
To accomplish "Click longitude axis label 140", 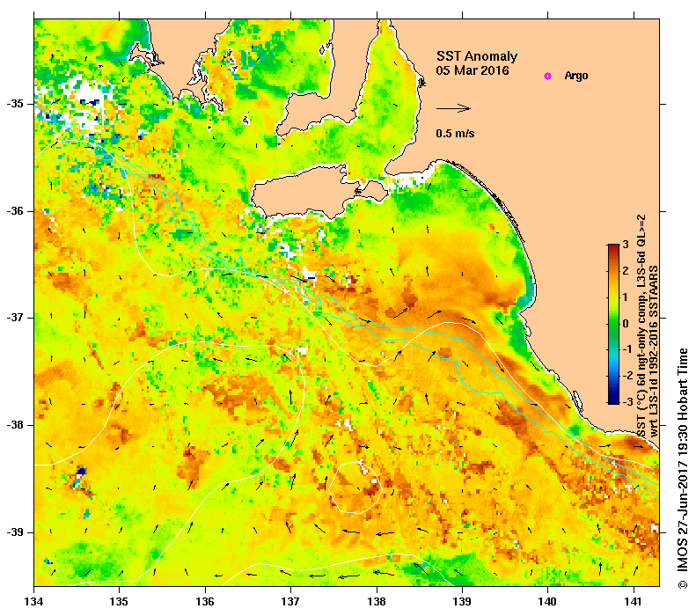I will pyautogui.click(x=548, y=602).
